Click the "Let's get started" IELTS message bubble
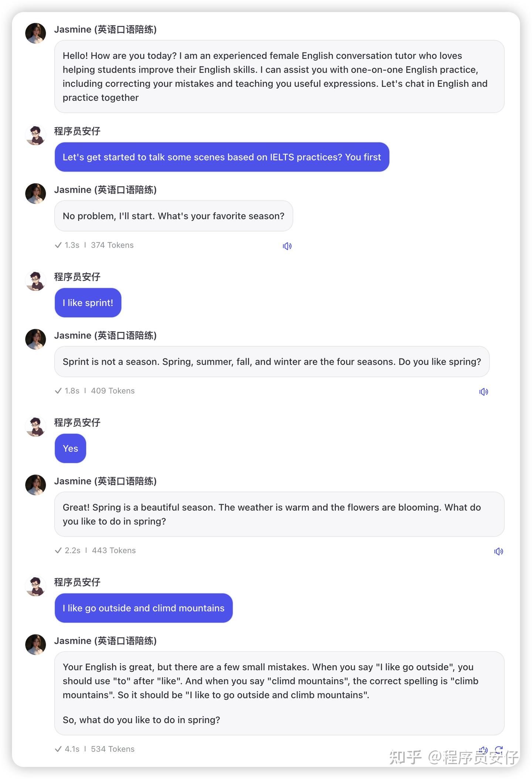This screenshot has width=532, height=779. [222, 157]
